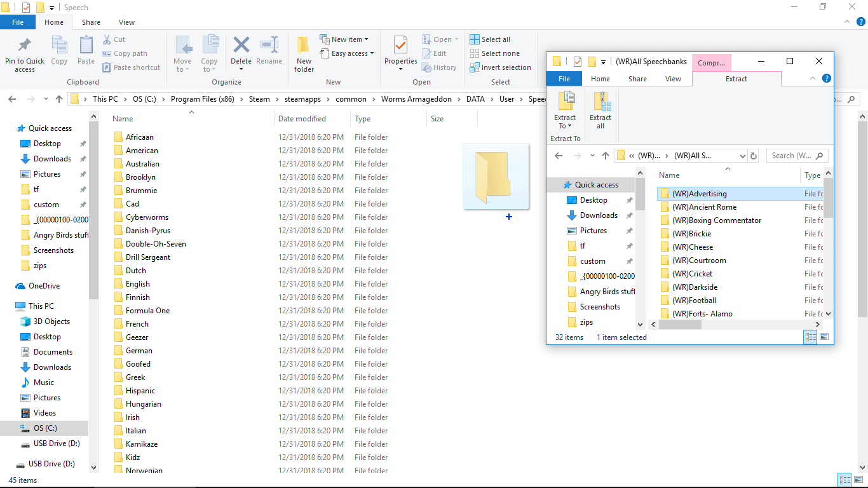868x488 pixels.
Task: Switch to large icons view in zip window
Action: pos(824,337)
